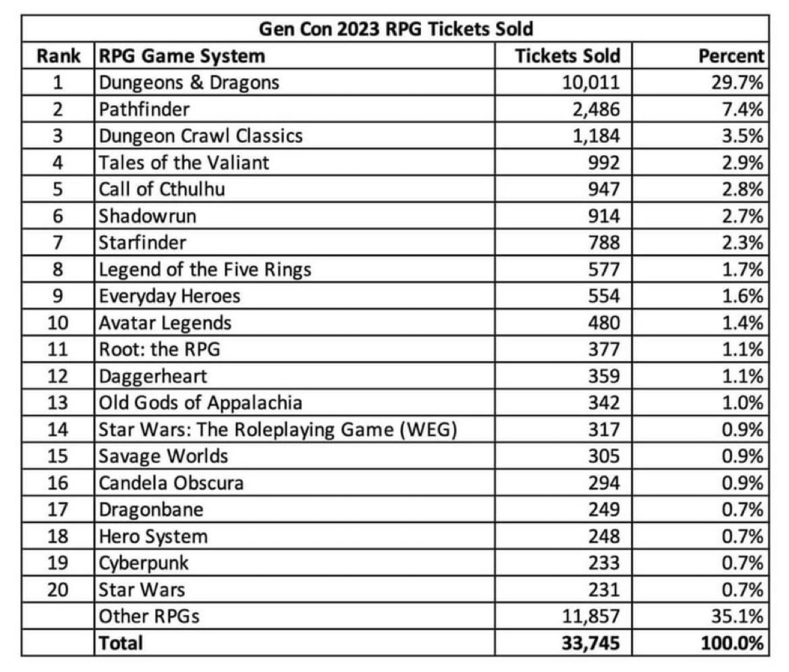The height and width of the screenshot is (672, 789).
Task: Select the Dungeon Crawl Classics cell
Action: [x=201, y=136]
